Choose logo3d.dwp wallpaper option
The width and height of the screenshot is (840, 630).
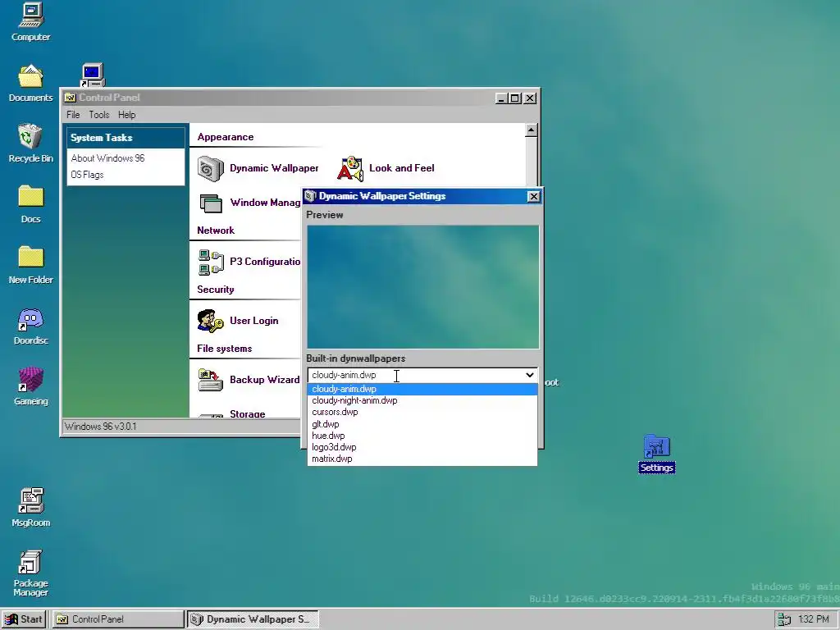pyautogui.click(x=422, y=447)
